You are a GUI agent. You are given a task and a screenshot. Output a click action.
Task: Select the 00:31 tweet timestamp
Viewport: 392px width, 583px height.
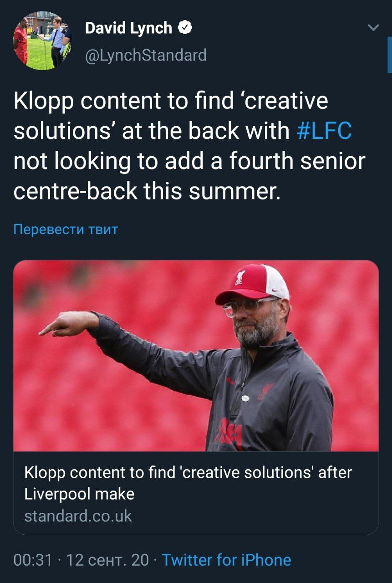[33, 560]
